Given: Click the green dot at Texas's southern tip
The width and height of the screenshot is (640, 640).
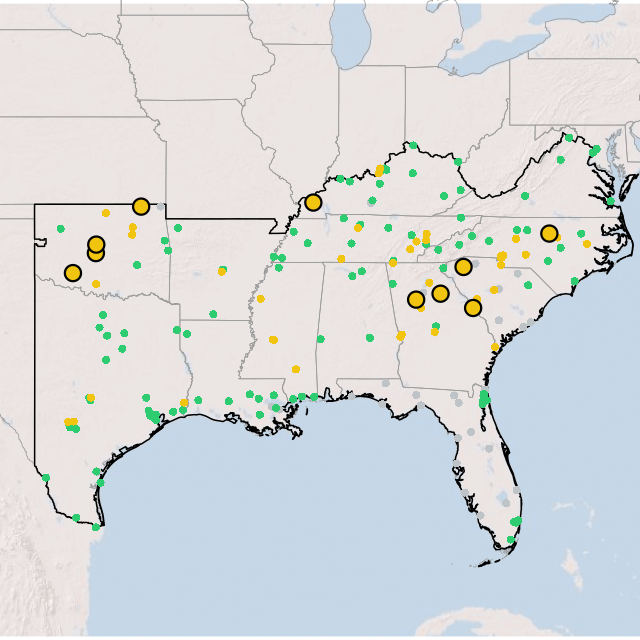Looking at the screenshot, I should click(96, 527).
